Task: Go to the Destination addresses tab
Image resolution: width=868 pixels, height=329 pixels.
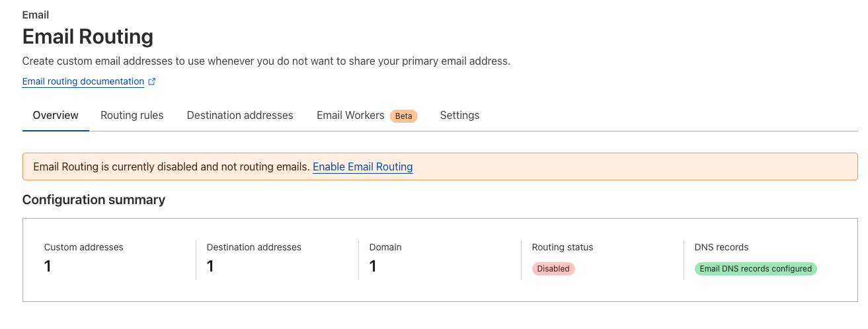Action: [240, 115]
